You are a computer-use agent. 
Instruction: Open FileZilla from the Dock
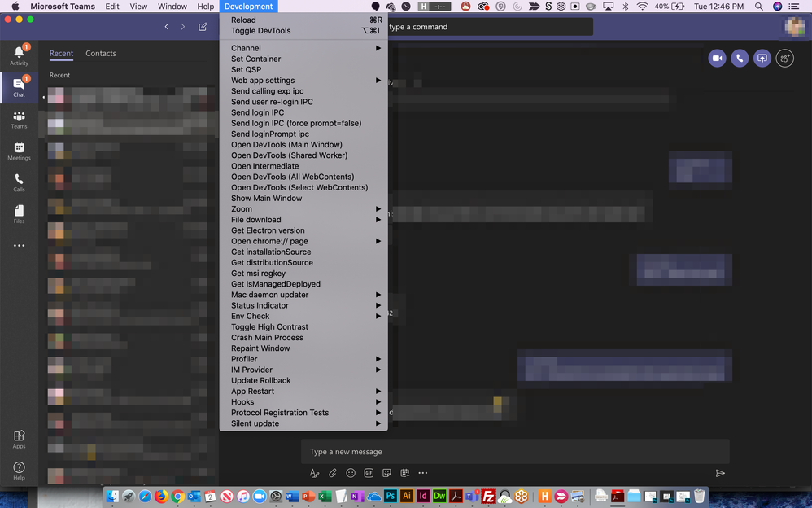(488, 496)
